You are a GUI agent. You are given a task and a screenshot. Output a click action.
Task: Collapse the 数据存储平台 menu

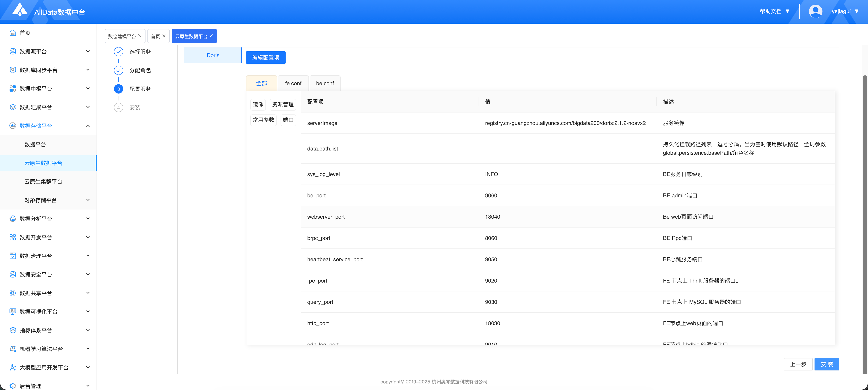point(88,126)
